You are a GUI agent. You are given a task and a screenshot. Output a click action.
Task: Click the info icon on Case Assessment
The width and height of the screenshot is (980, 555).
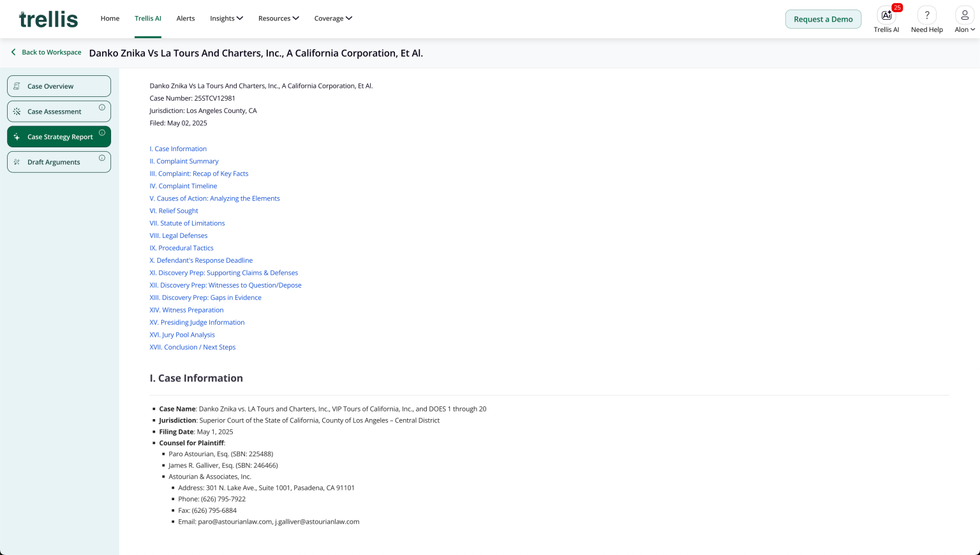(x=102, y=108)
